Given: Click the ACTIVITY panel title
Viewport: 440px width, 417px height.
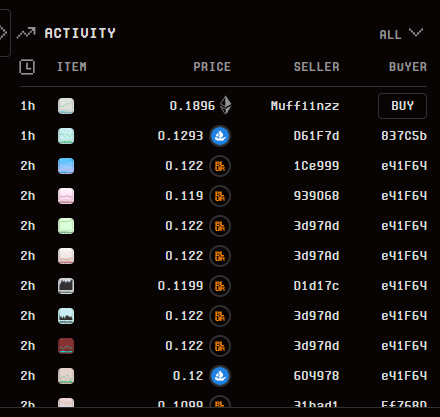Looking at the screenshot, I should (80, 33).
